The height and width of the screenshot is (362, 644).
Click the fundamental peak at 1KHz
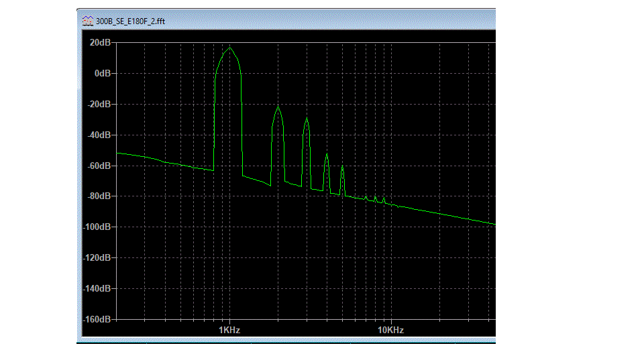229,48
